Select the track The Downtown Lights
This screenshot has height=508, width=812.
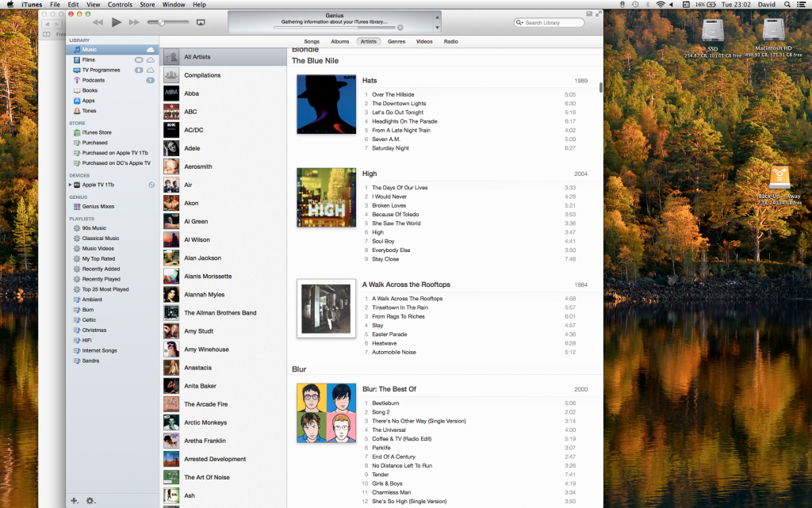click(399, 104)
